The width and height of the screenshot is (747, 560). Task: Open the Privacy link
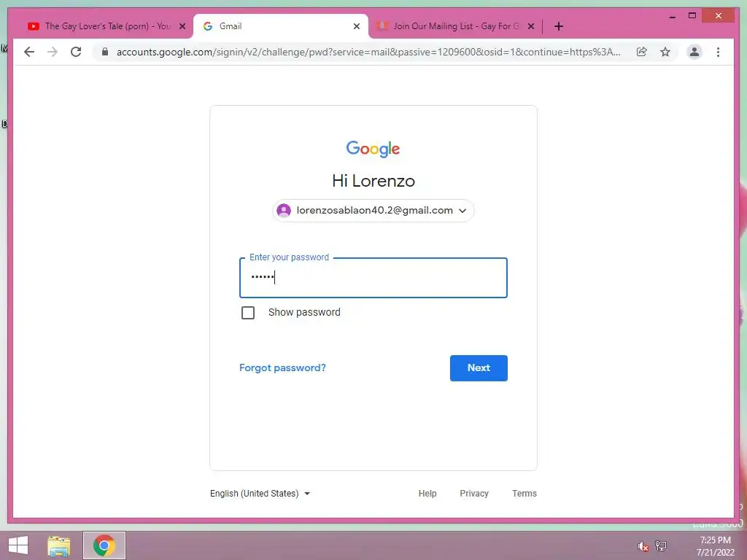[x=474, y=494]
